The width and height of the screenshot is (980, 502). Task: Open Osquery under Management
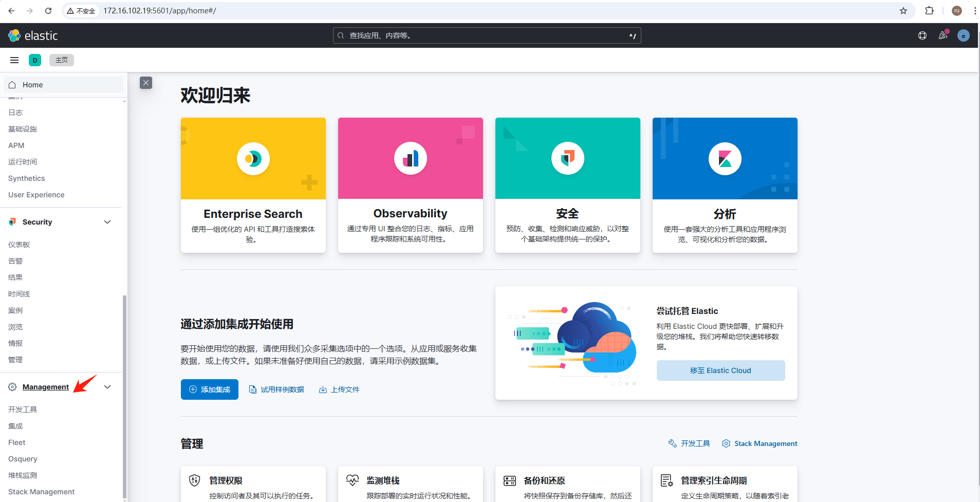click(x=23, y=459)
